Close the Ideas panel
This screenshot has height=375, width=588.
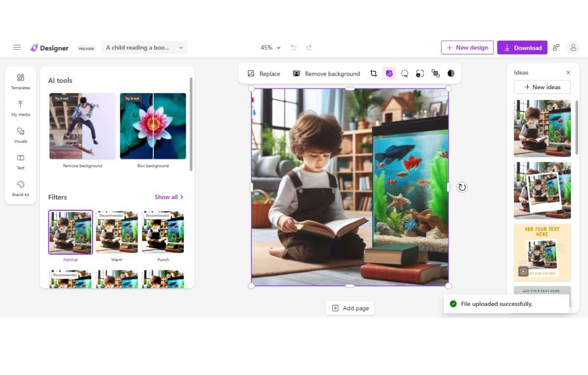coord(568,73)
